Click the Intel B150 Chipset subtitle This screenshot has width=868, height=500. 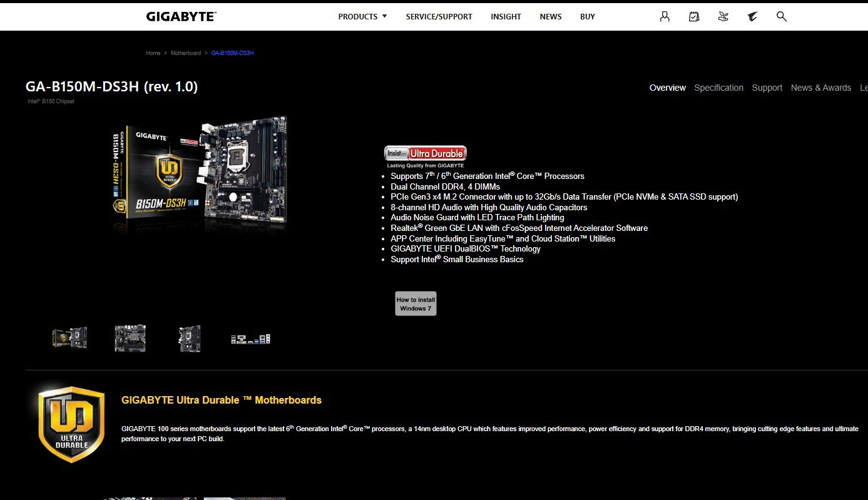51,101
